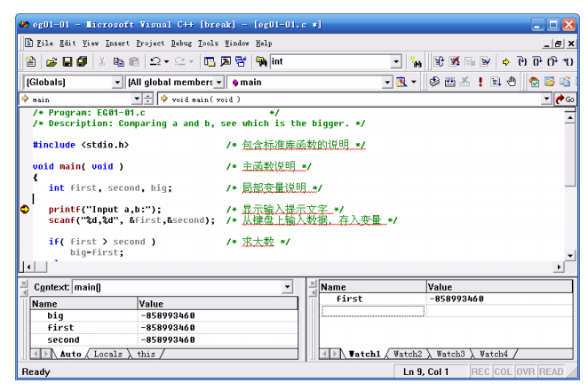Click the red exclamation Execute Program icon
The height and width of the screenshot is (391, 588).
[x=481, y=83]
